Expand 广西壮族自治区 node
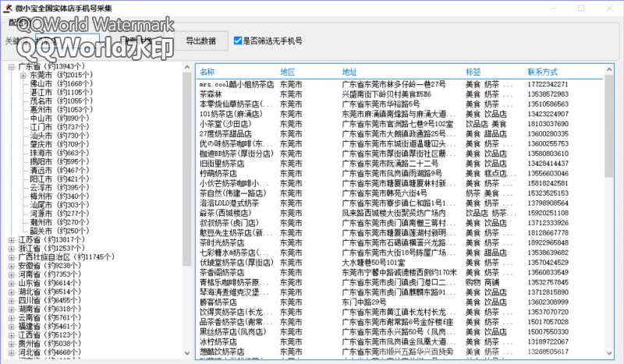This screenshot has height=364, width=624. [x=10, y=256]
